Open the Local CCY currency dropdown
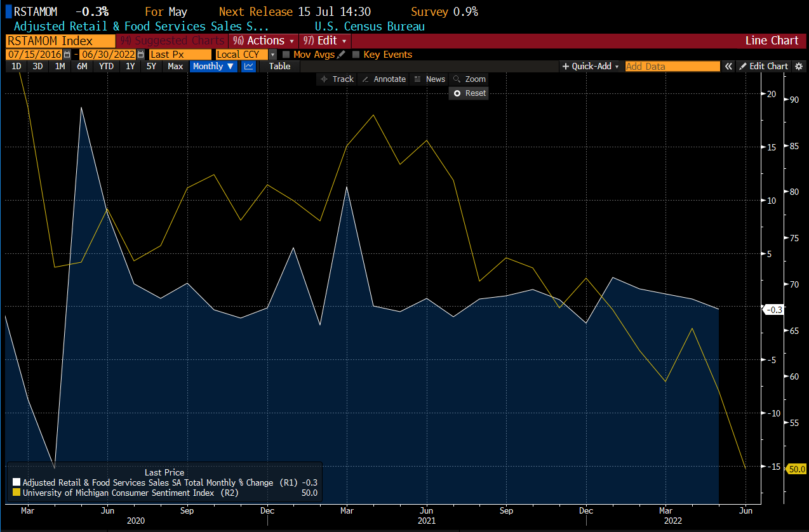This screenshot has width=809, height=532. coord(272,55)
